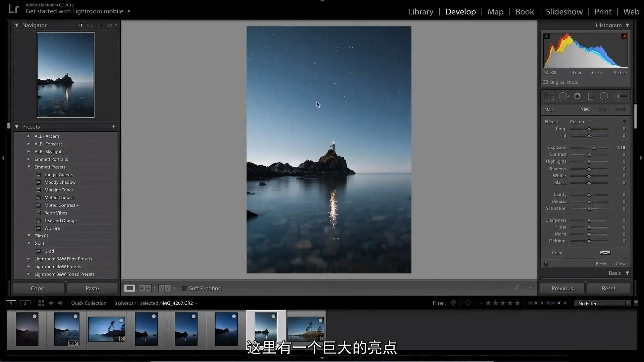Apply the Teal and Orange preset
The height and width of the screenshot is (362, 644).
click(60, 221)
